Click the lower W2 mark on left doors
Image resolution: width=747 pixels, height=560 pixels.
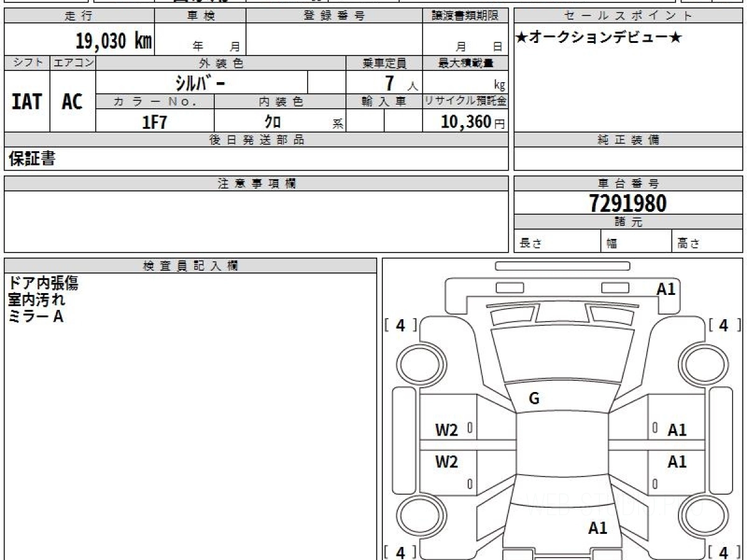pos(446,462)
